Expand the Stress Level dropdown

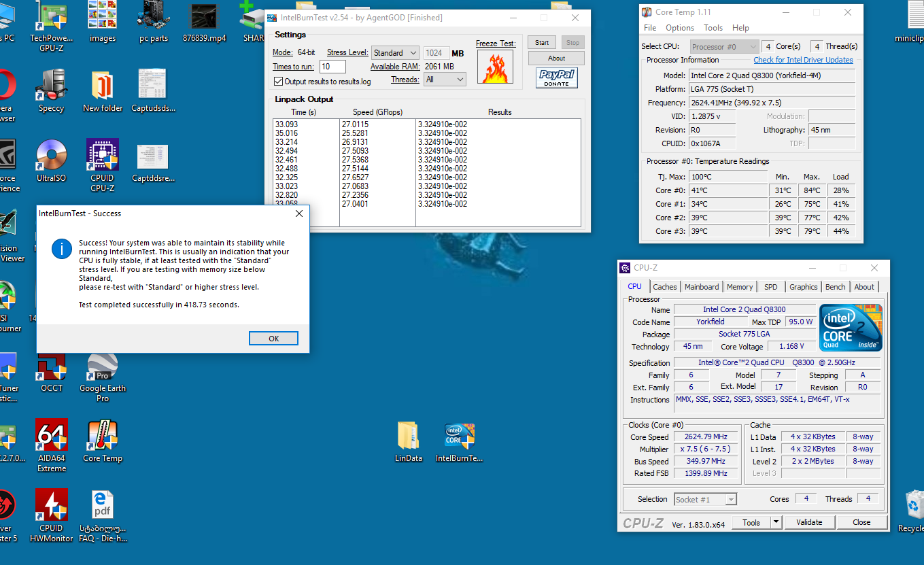click(395, 53)
